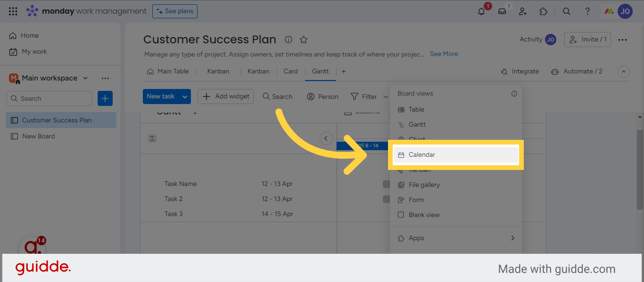Click the workspace Search input field
Image resolution: width=644 pixels, height=282 pixels.
(x=49, y=98)
